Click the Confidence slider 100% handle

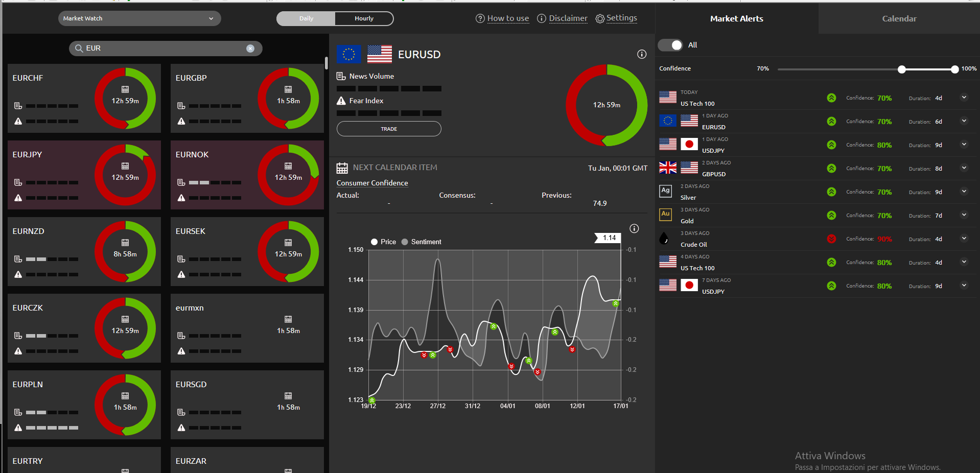(954, 69)
